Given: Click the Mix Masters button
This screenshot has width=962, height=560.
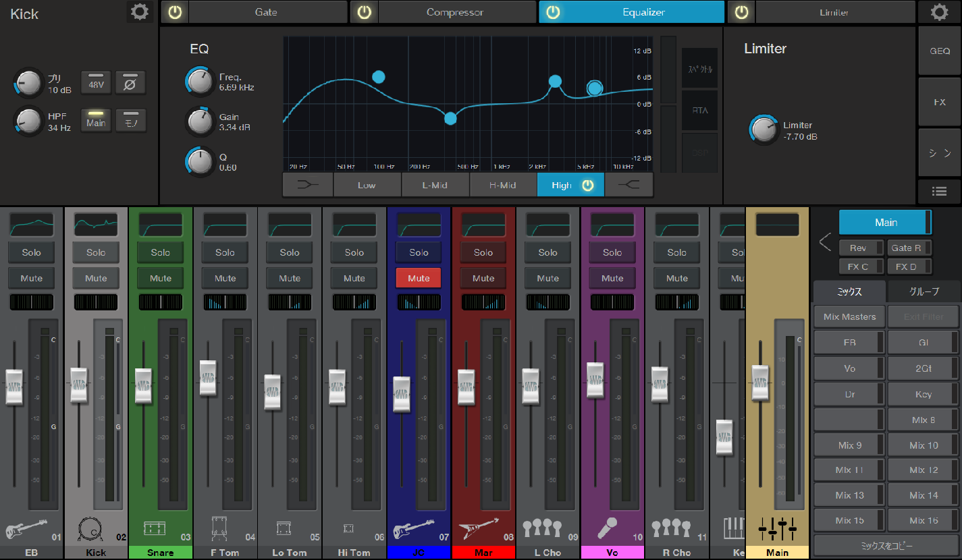Looking at the screenshot, I should [849, 316].
